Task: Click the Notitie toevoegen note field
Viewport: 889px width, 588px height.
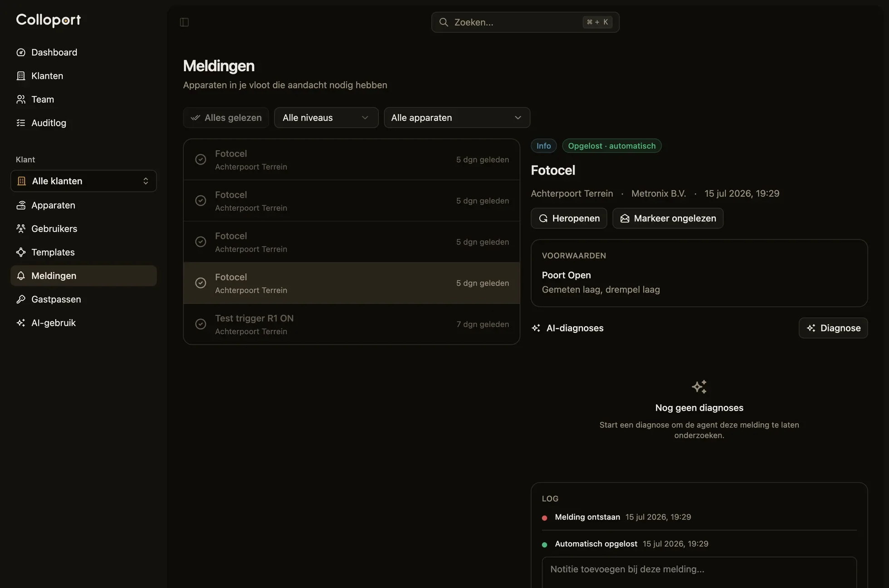Action: click(699, 573)
